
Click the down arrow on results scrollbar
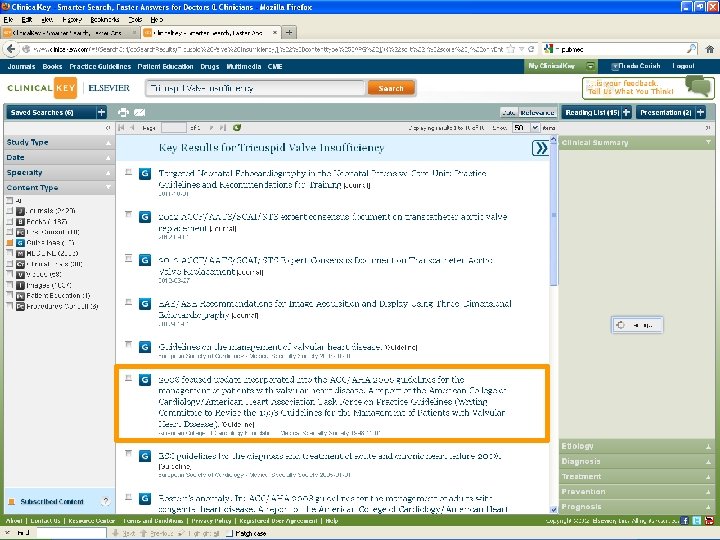pos(553,509)
